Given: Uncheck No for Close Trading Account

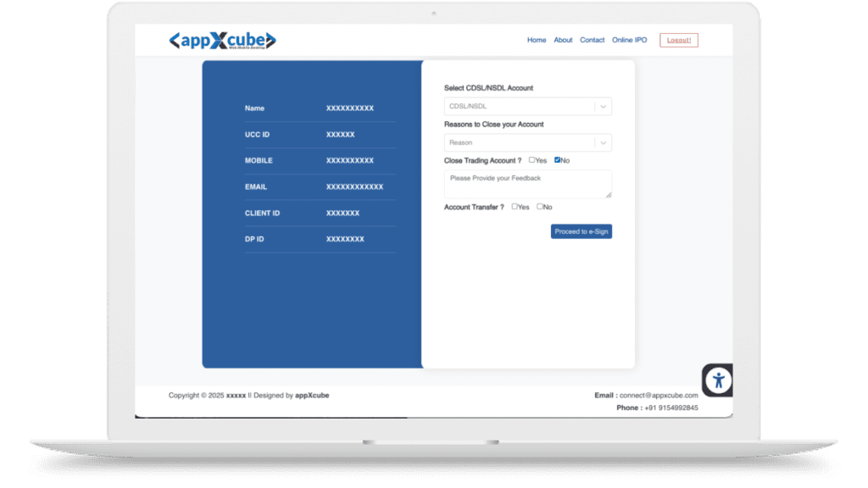Looking at the screenshot, I should point(558,160).
